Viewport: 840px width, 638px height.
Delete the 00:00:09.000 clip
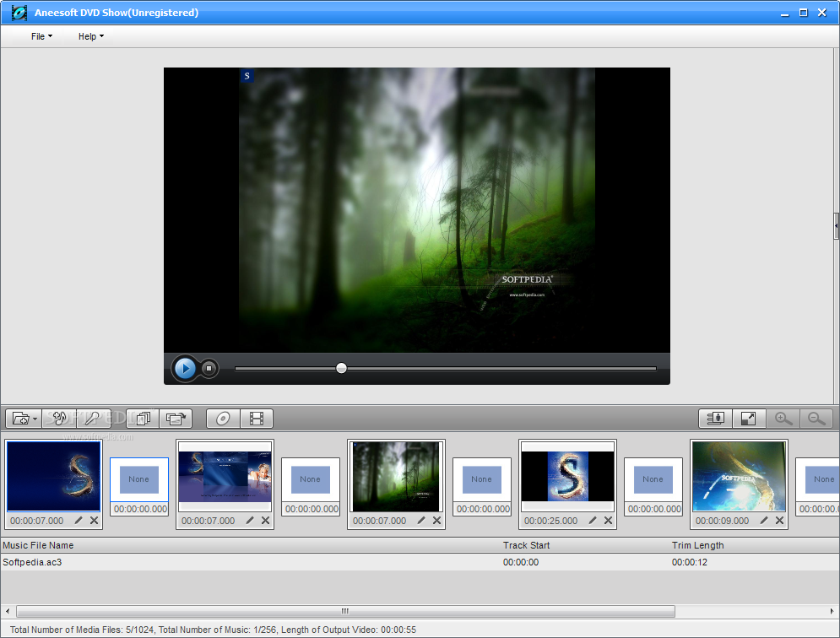tap(779, 520)
